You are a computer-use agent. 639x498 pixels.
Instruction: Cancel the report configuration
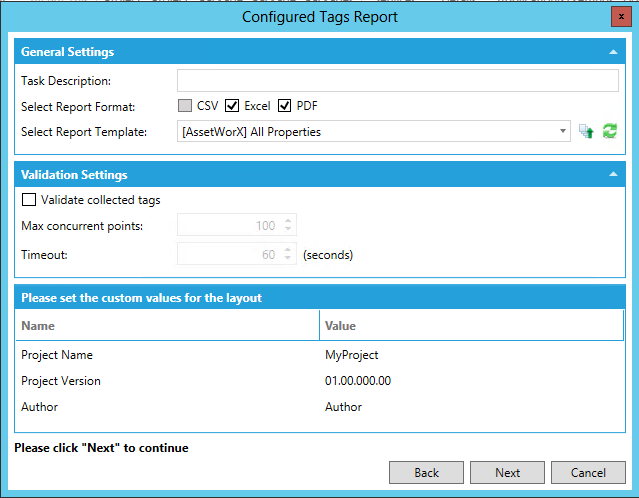(x=588, y=473)
